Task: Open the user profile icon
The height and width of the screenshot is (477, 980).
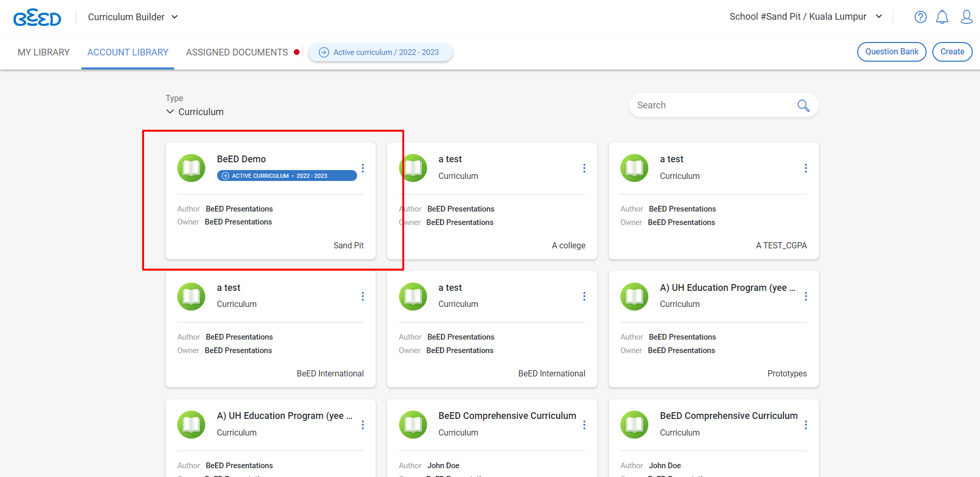Action: (x=967, y=17)
